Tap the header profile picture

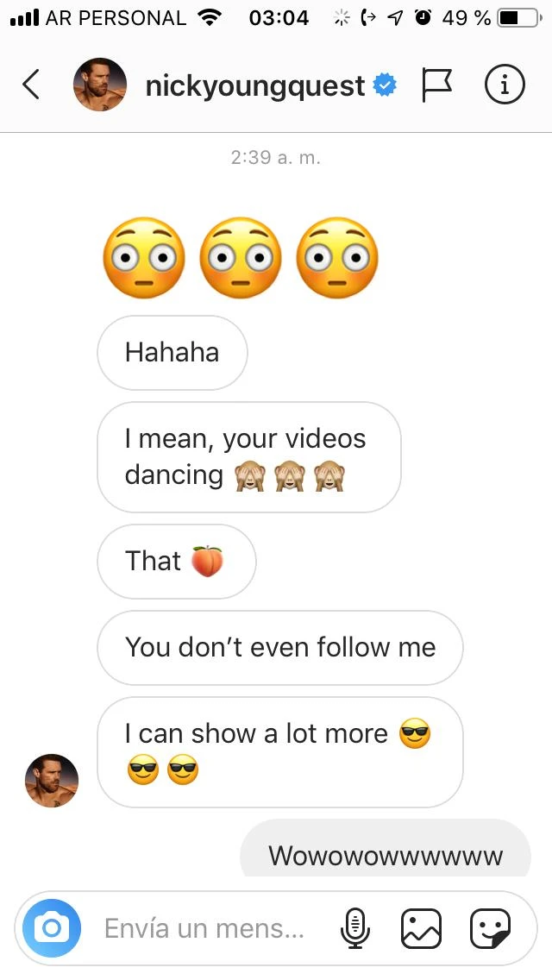100,85
